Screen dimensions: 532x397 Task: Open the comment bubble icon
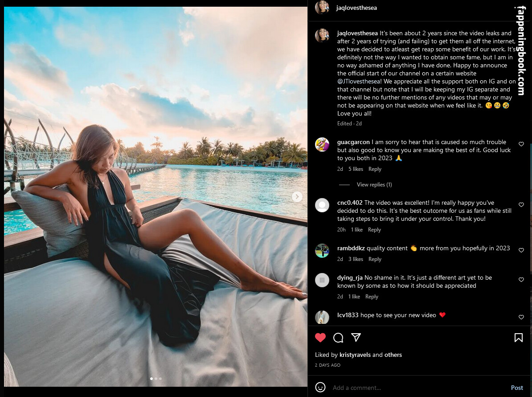click(x=338, y=338)
